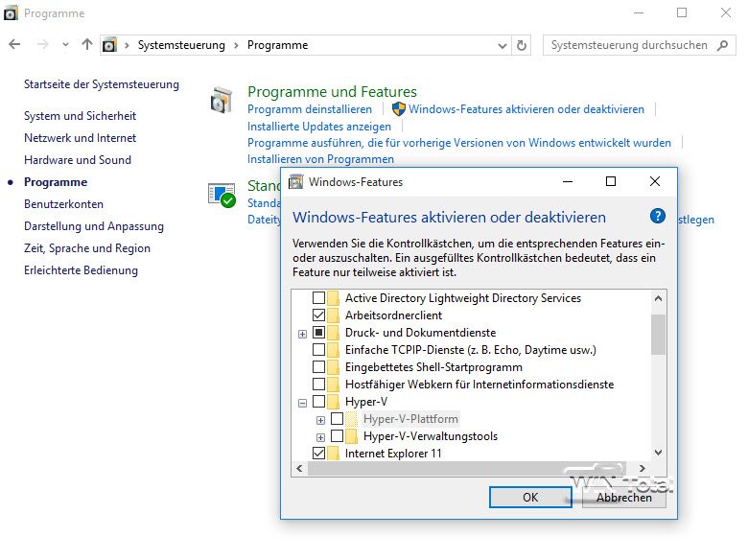Click chevron before Systemsteuerung breadcrumb
The height and width of the screenshot is (560, 748).
(127, 45)
